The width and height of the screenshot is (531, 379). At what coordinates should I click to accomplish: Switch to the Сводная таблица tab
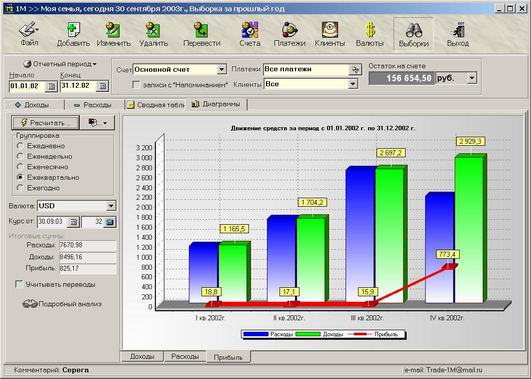[155, 105]
